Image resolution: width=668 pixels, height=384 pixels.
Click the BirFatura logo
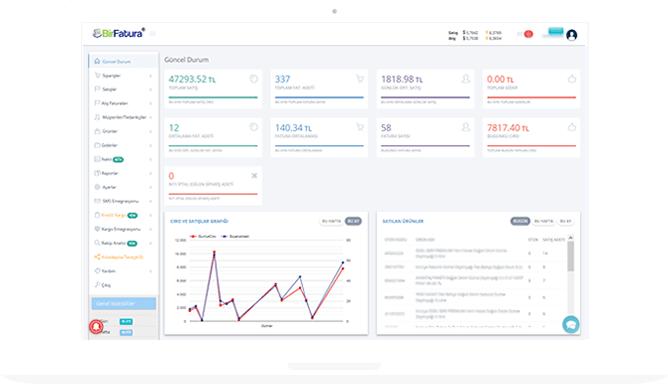pos(119,33)
